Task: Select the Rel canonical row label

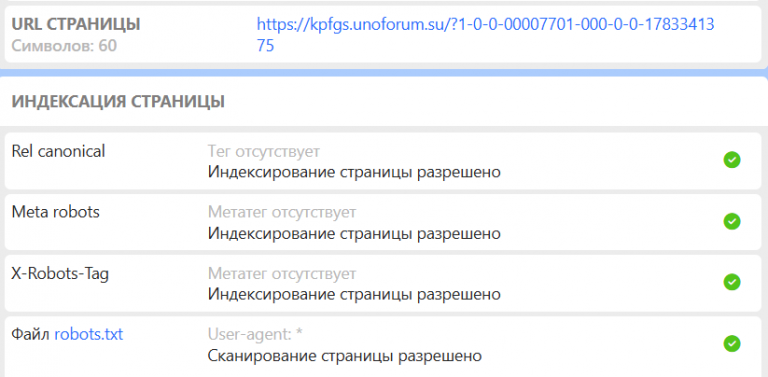Action: click(x=58, y=151)
